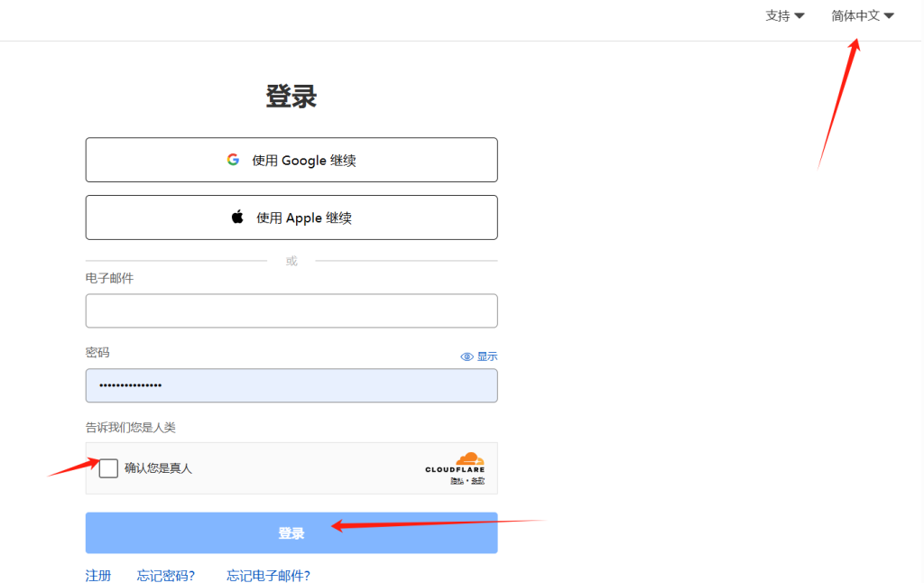Open the 忘记密码? link

tap(166, 576)
